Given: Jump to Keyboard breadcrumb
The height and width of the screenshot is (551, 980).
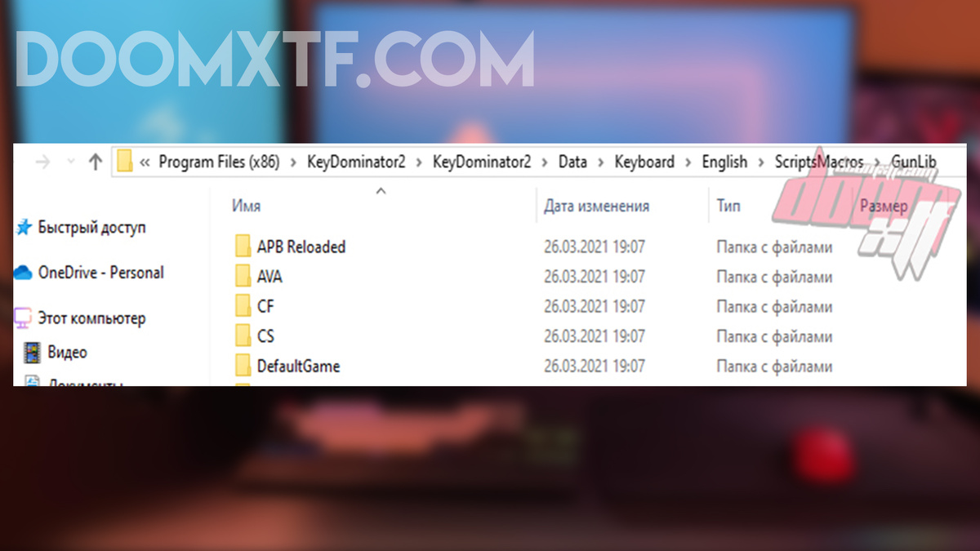Looking at the screenshot, I should coord(644,162).
